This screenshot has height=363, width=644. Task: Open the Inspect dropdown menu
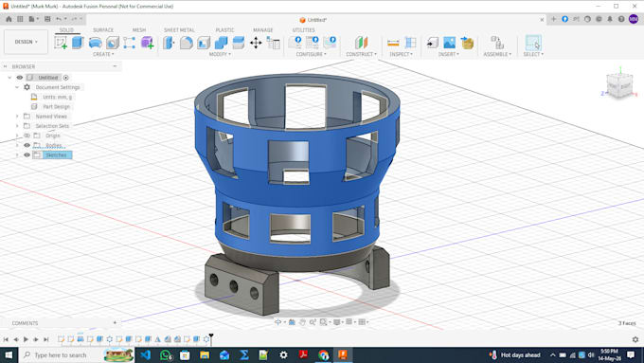click(x=401, y=54)
